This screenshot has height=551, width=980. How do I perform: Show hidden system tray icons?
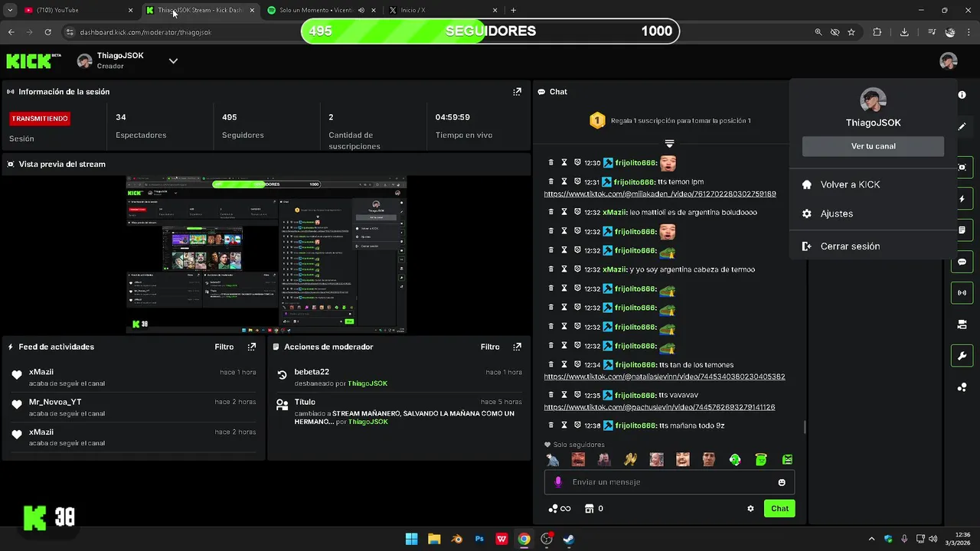[871, 539]
